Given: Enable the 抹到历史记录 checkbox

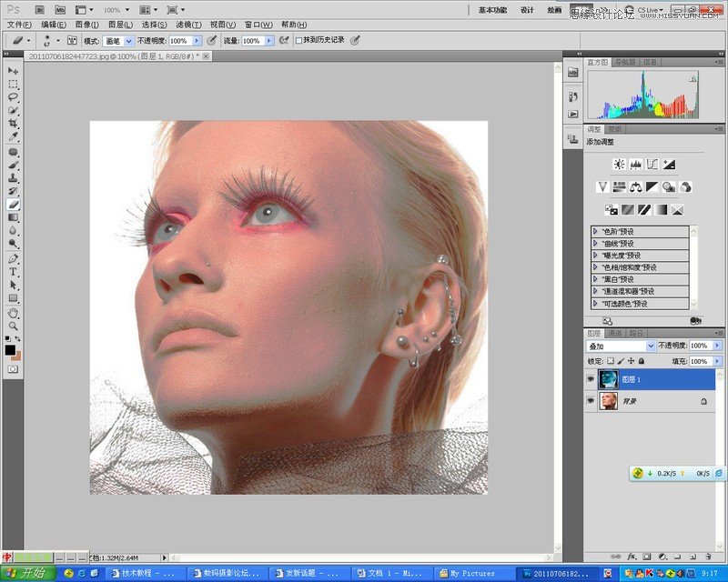Looking at the screenshot, I should point(299,41).
